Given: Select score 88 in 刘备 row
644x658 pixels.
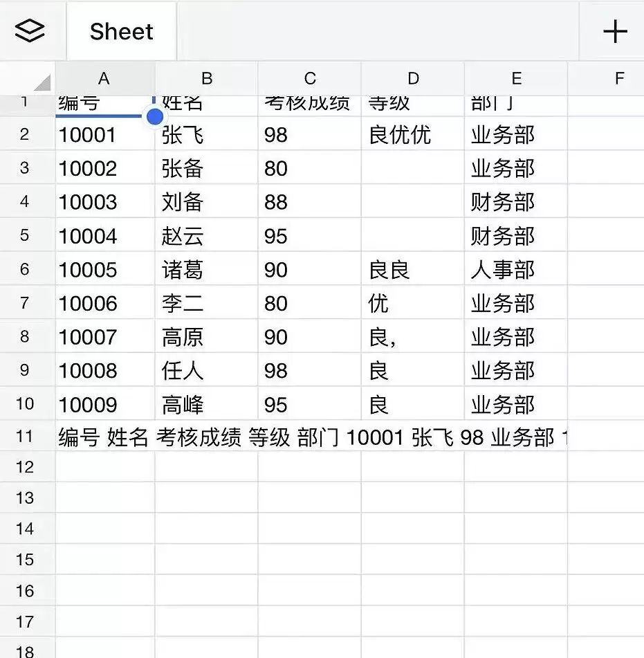Looking at the screenshot, I should tap(310, 201).
